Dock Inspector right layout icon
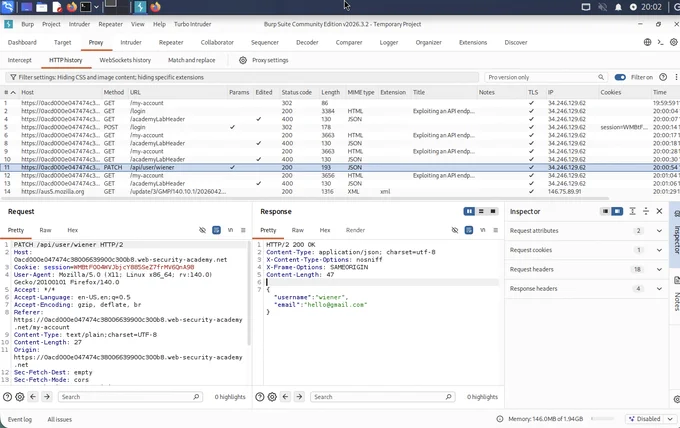680x428 pixels. 617,211
